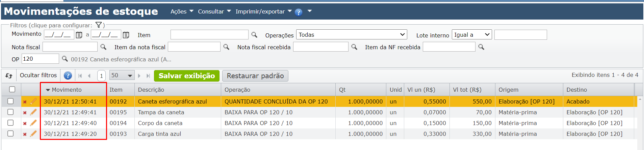This screenshot has width=644, height=150.
Task: Open calendar for Movimento end date
Action: coord(126,35)
